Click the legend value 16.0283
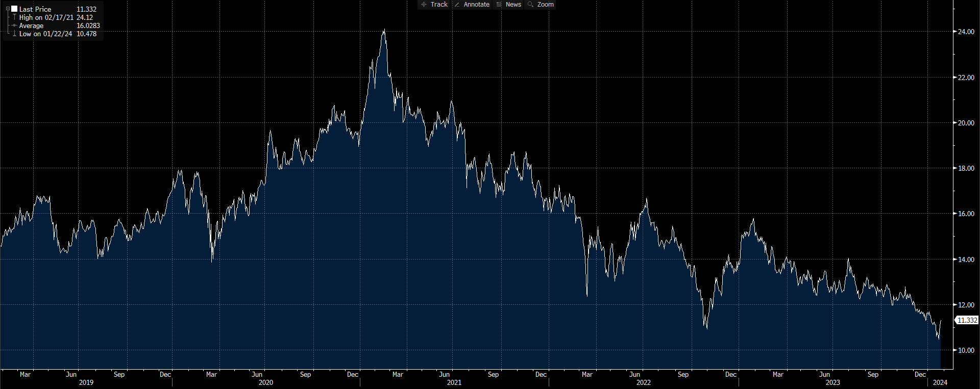 (x=88, y=25)
